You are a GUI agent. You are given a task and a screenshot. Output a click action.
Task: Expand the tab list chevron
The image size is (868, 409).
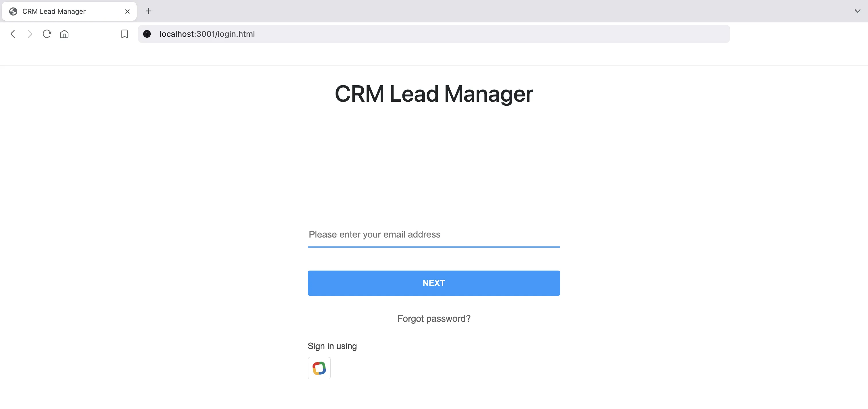tap(857, 11)
